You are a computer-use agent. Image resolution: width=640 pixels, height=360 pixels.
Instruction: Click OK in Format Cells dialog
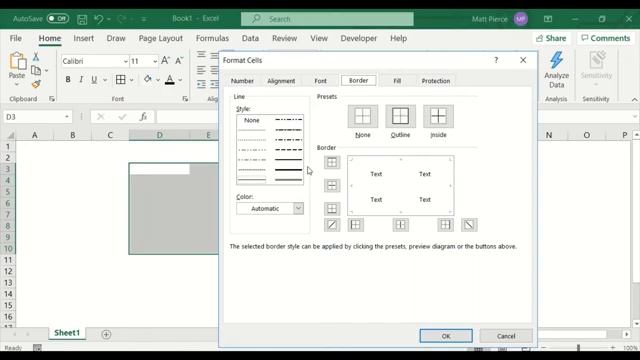point(446,336)
